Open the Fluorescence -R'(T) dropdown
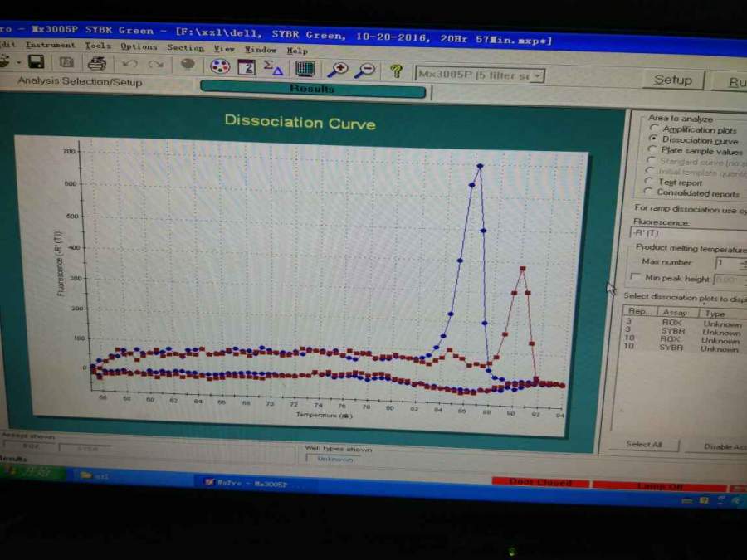The image size is (747, 560). [688, 234]
